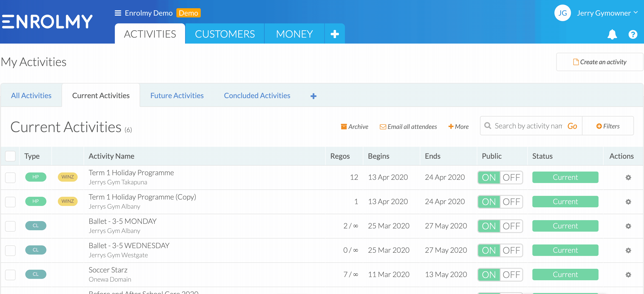Toggle public ON/OFF for Ballet - 3-5 WEDNESDAY
Image resolution: width=644 pixels, height=294 pixels.
(x=500, y=250)
